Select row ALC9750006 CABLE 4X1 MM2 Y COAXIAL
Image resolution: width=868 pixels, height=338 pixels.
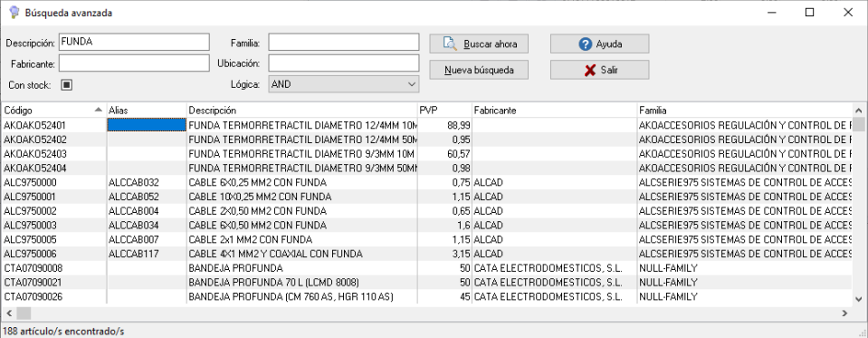click(x=426, y=254)
